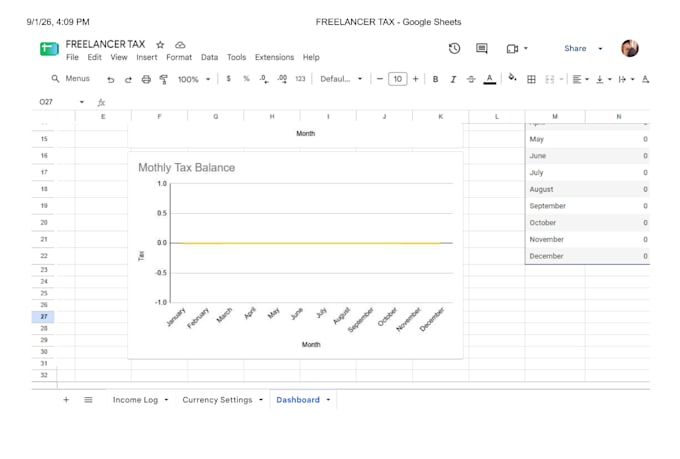Search the Menus magnifier
680x459 pixels.
(55, 79)
